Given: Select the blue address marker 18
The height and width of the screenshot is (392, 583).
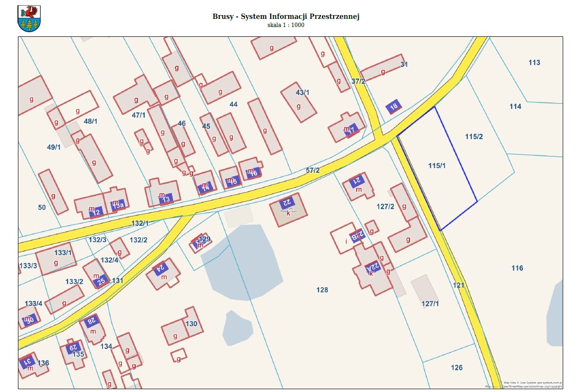Looking at the screenshot, I should (394, 107).
